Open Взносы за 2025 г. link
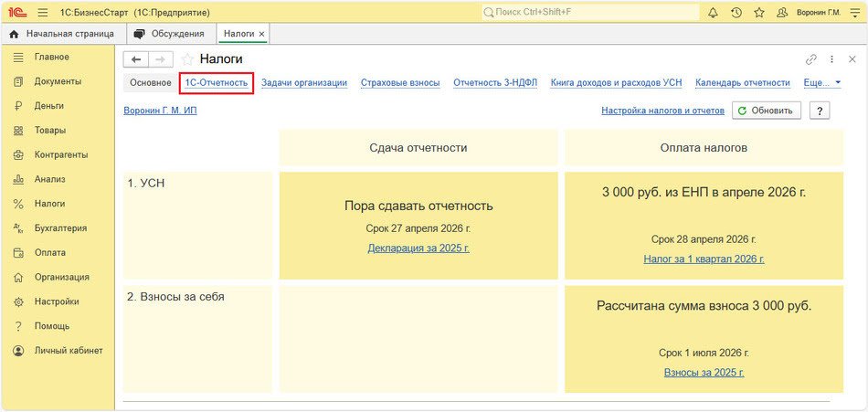Image resolution: width=868 pixels, height=412 pixels. [x=704, y=372]
